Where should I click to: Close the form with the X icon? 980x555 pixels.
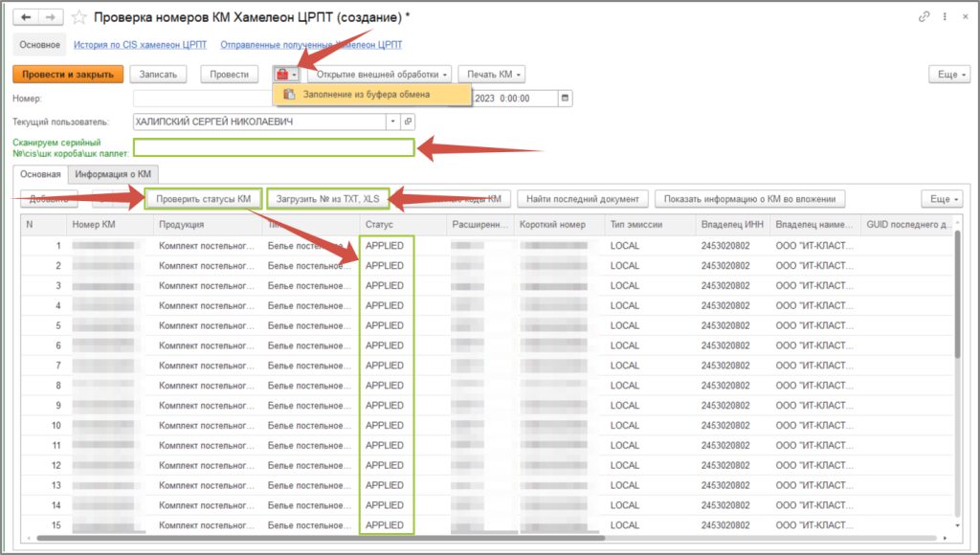(966, 17)
